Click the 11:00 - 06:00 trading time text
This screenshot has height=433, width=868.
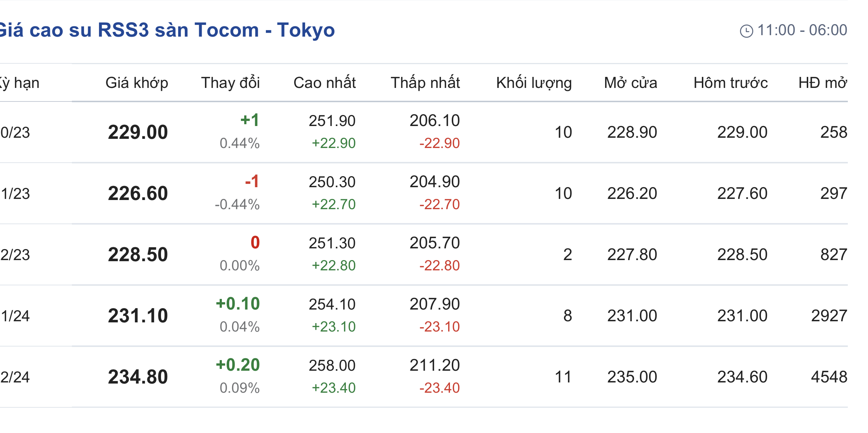pyautogui.click(x=802, y=30)
